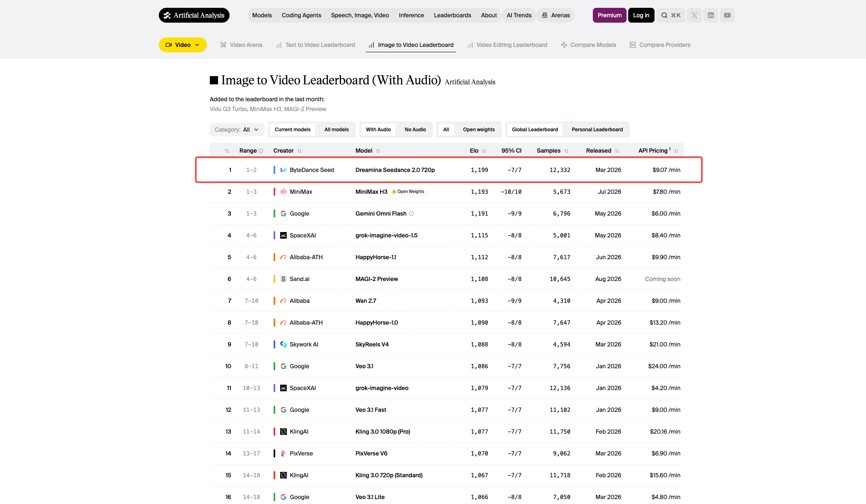Open the About nav menu
Viewport: 866px width, 504px height.
[489, 15]
